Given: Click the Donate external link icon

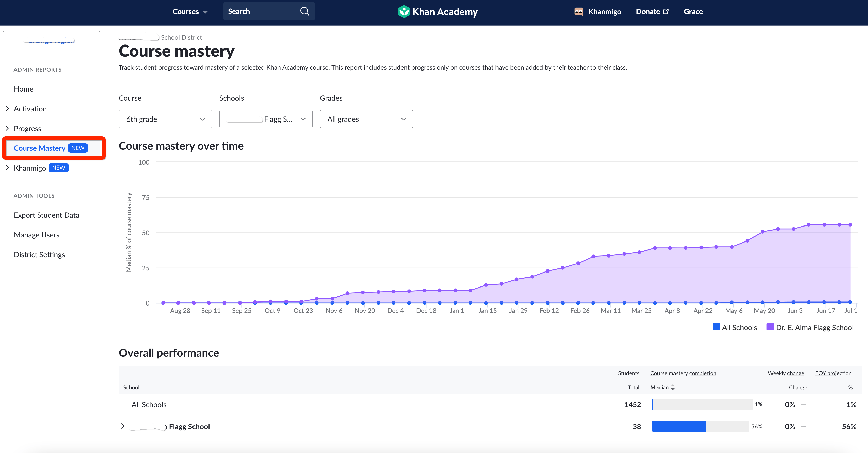Looking at the screenshot, I should (666, 11).
